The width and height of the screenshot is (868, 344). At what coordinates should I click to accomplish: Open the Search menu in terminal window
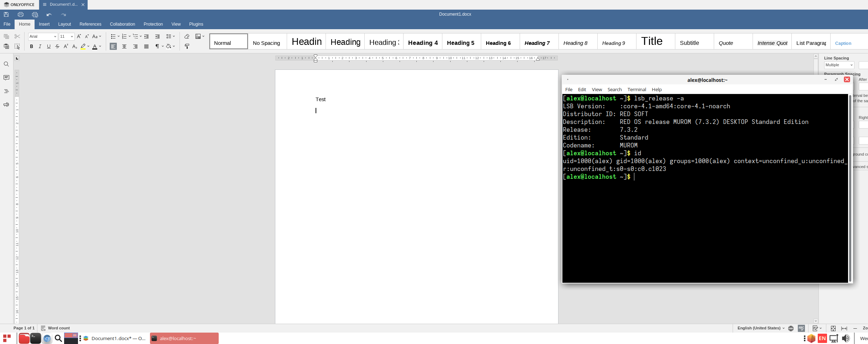(614, 90)
